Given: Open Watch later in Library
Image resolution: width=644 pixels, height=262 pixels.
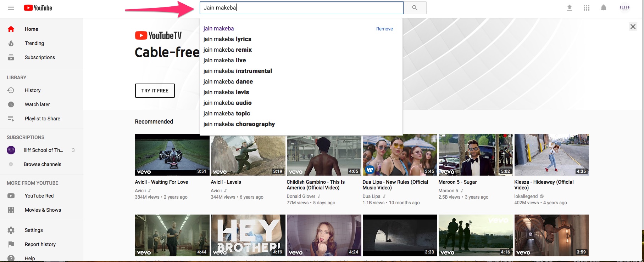Looking at the screenshot, I should [37, 104].
